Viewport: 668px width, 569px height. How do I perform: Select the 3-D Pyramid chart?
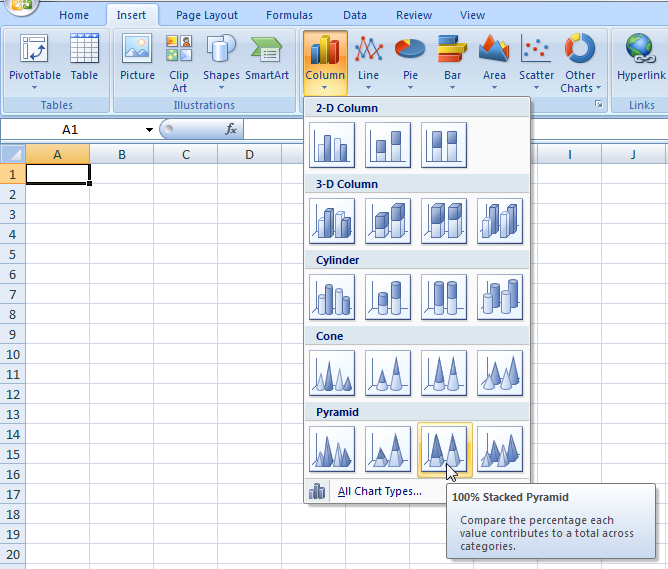[x=500, y=449]
